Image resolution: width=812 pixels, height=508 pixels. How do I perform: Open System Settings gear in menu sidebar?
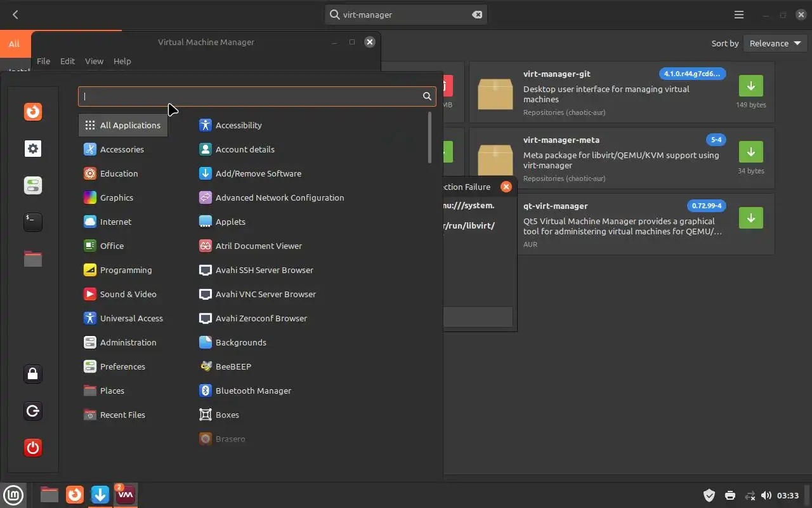pos(33,149)
